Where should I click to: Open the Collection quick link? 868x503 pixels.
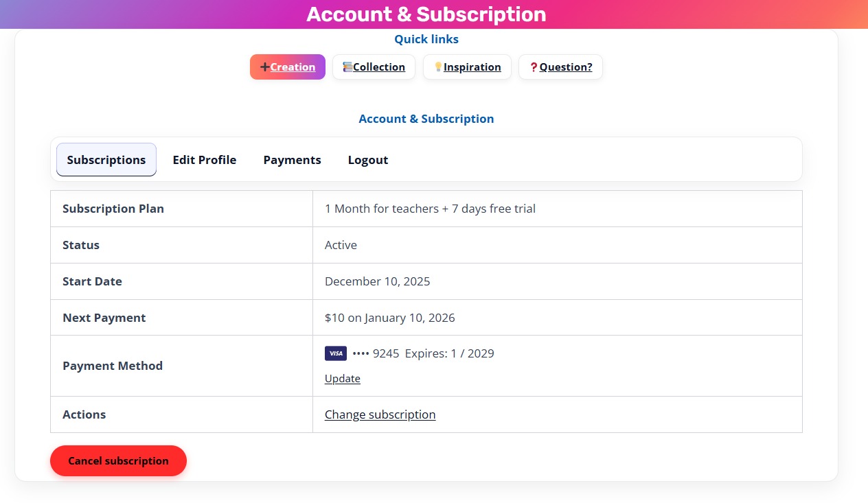tap(374, 67)
